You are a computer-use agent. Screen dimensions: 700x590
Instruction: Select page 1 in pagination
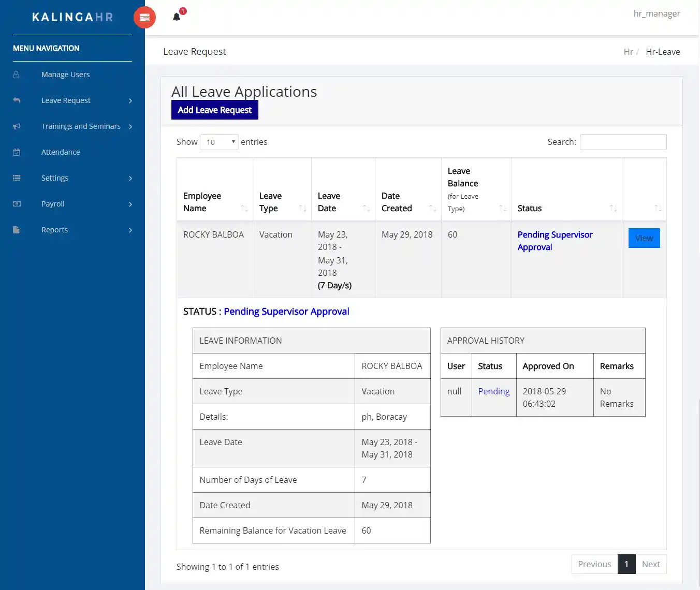(x=626, y=564)
